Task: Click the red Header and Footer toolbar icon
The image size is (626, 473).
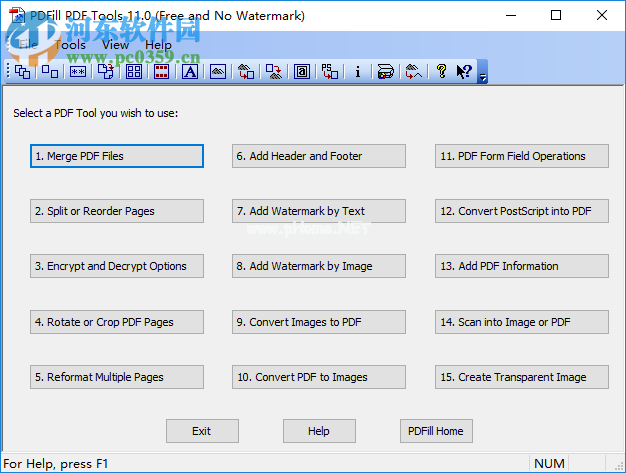Action: point(162,72)
